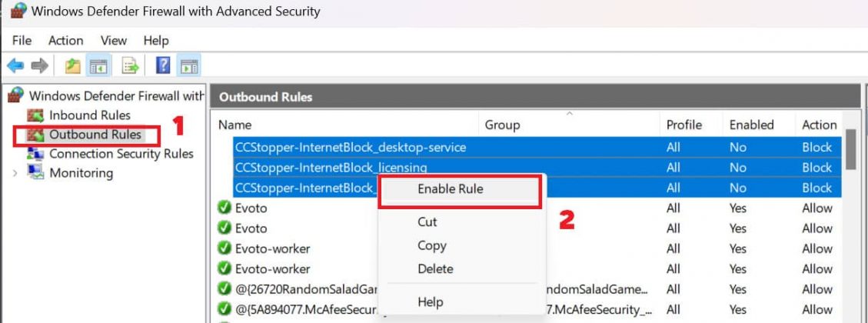Select Outbound Rules in the tree
This screenshot has width=868, height=323.
[95, 135]
